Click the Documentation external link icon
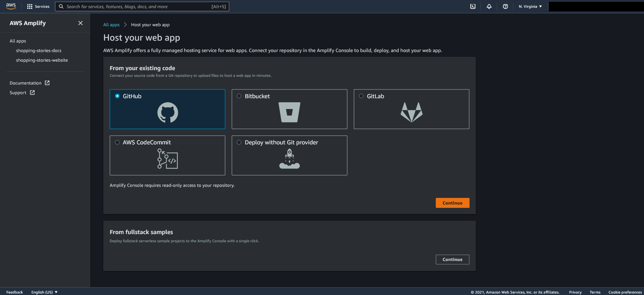Image resolution: width=644 pixels, height=295 pixels. [47, 83]
